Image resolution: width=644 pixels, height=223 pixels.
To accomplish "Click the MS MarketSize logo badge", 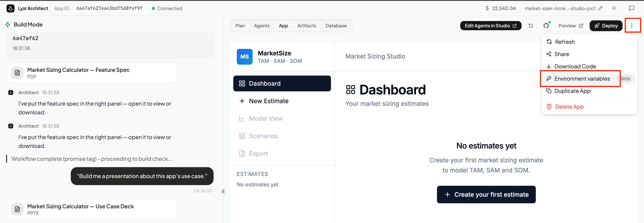I will [244, 57].
